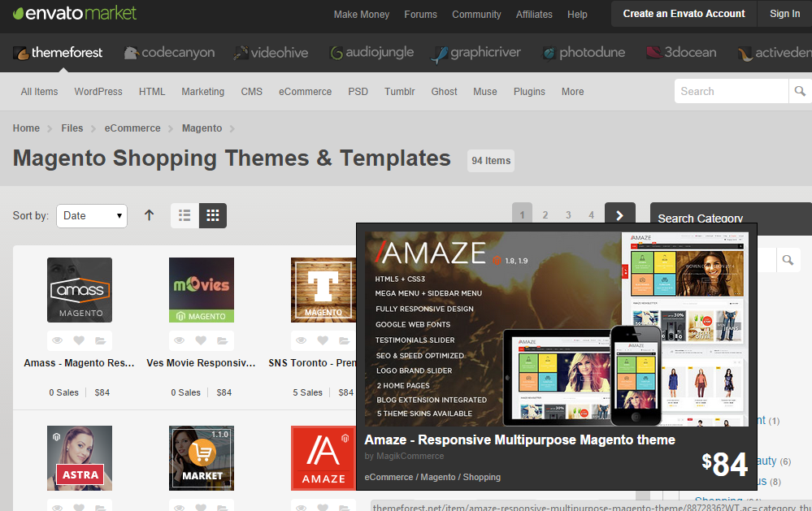
Task: Open eCommerce in the breadcrumb
Action: click(132, 128)
